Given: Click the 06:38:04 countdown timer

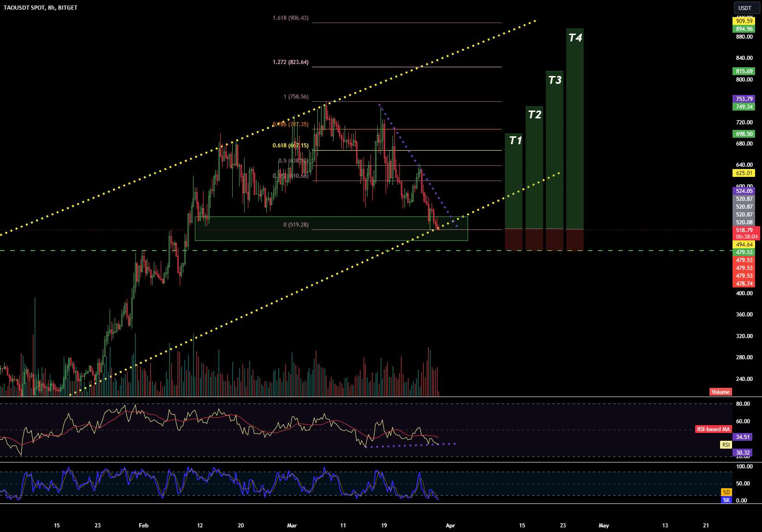Looking at the screenshot, I should click(746, 237).
